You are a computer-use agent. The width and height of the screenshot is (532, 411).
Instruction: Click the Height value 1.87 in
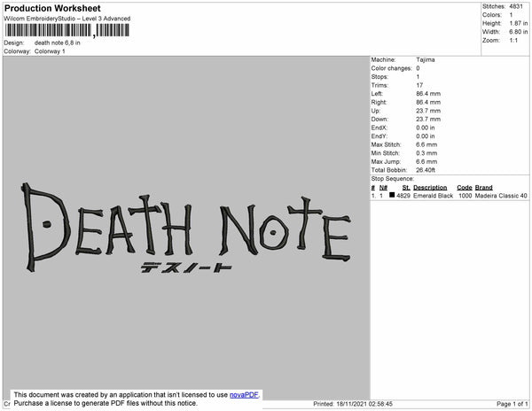(x=518, y=23)
